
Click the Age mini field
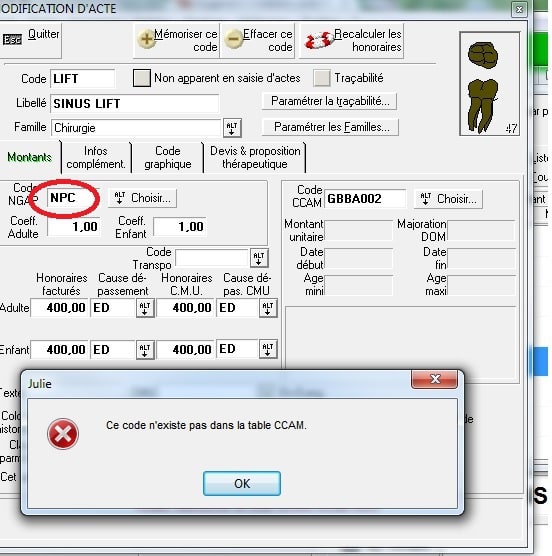coord(358,285)
